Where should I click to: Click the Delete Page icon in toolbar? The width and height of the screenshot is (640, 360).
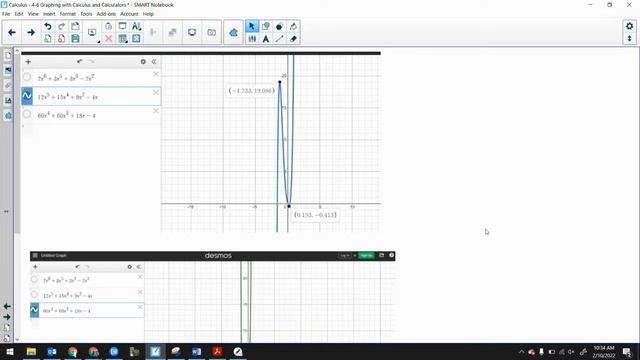click(x=62, y=39)
